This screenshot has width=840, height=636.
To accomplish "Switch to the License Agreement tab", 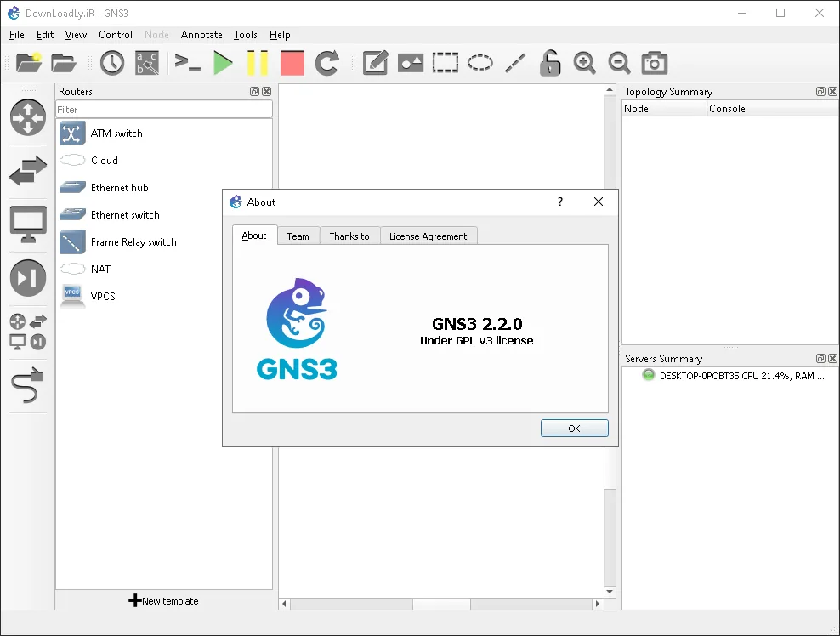I will point(429,236).
